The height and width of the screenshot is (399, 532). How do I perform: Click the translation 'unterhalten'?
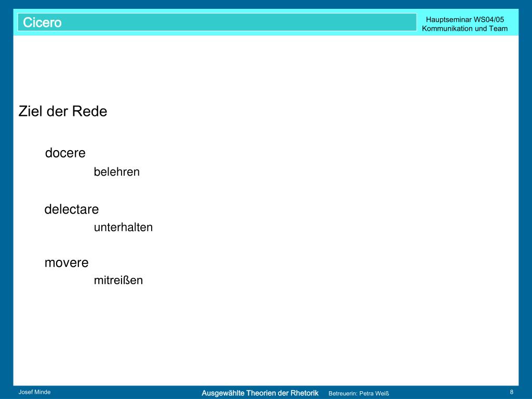[123, 227]
